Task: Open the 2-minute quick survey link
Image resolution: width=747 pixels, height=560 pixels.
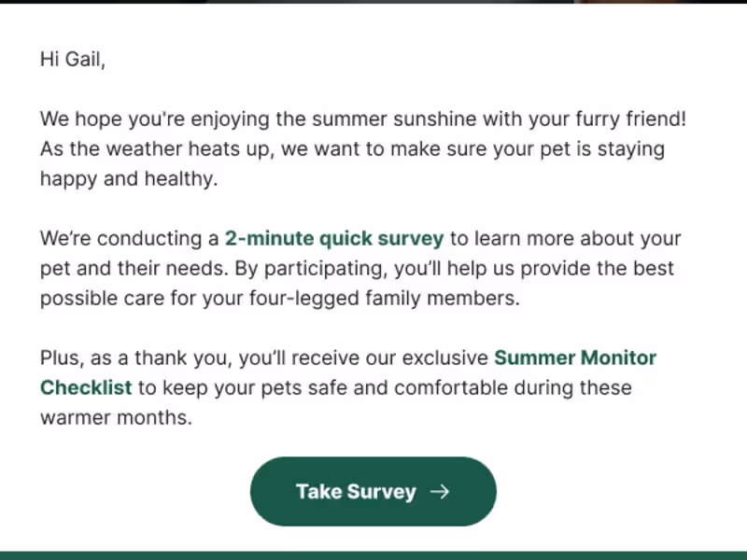Action: click(x=333, y=239)
